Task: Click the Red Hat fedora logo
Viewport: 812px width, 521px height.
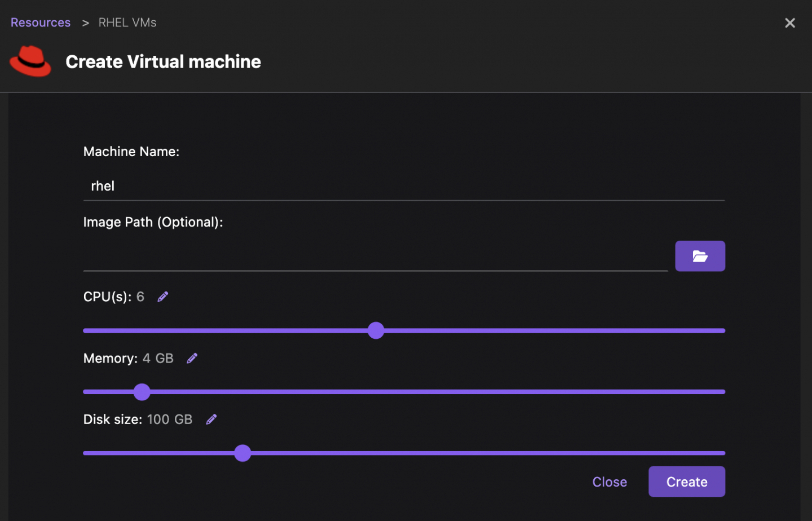Action: pyautogui.click(x=30, y=61)
